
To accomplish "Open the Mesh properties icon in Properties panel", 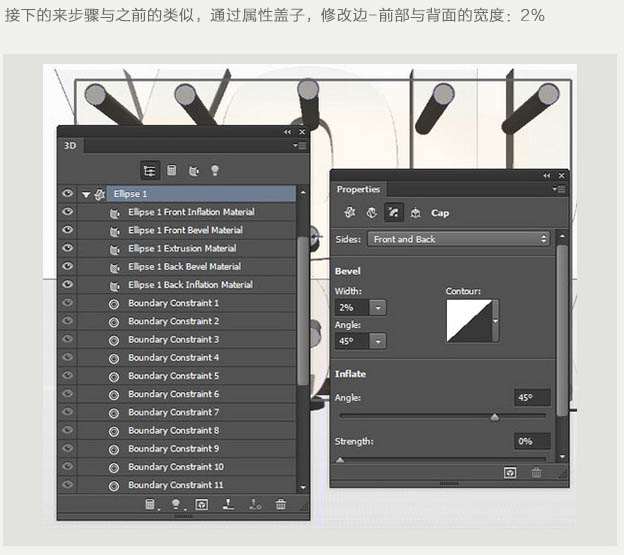I will tap(350, 212).
